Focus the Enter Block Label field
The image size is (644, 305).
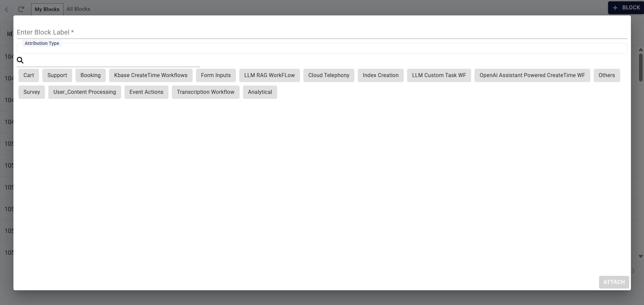click(322, 32)
